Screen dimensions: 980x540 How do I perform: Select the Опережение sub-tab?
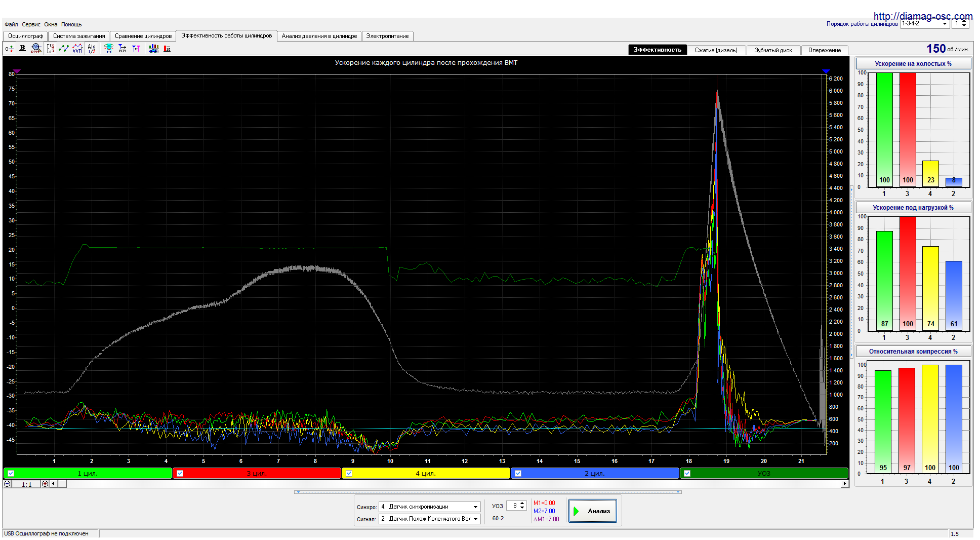pyautogui.click(x=825, y=50)
